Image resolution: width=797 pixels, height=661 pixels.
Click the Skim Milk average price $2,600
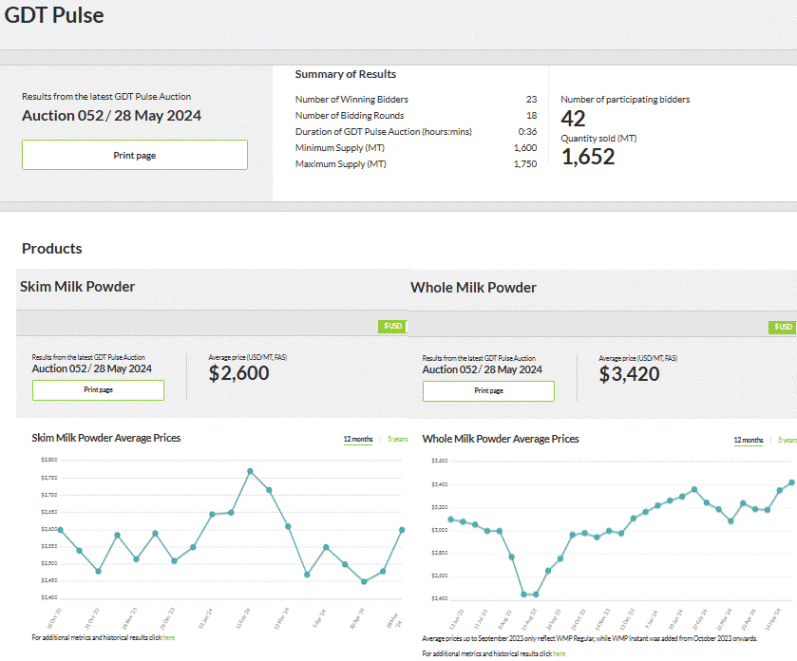click(239, 373)
